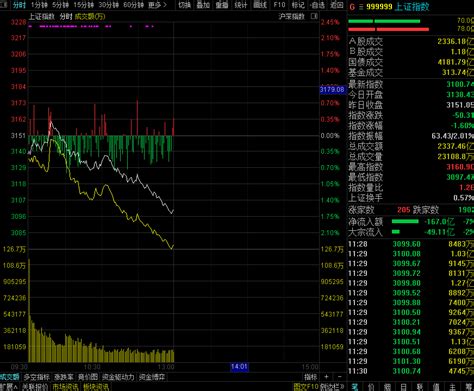Select the 值 tab under trade list
The height and width of the screenshot is (391, 474).
click(x=436, y=387)
